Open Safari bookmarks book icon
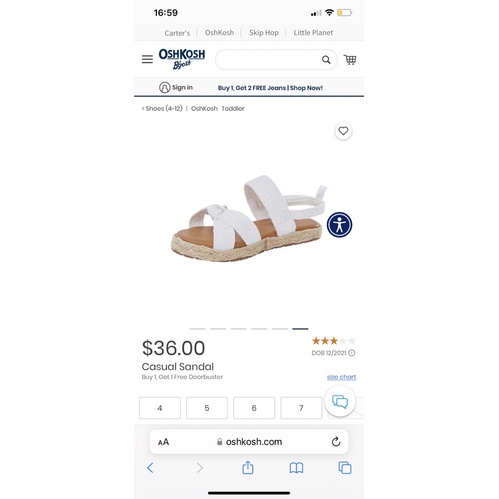This screenshot has width=499, height=499. (296, 468)
